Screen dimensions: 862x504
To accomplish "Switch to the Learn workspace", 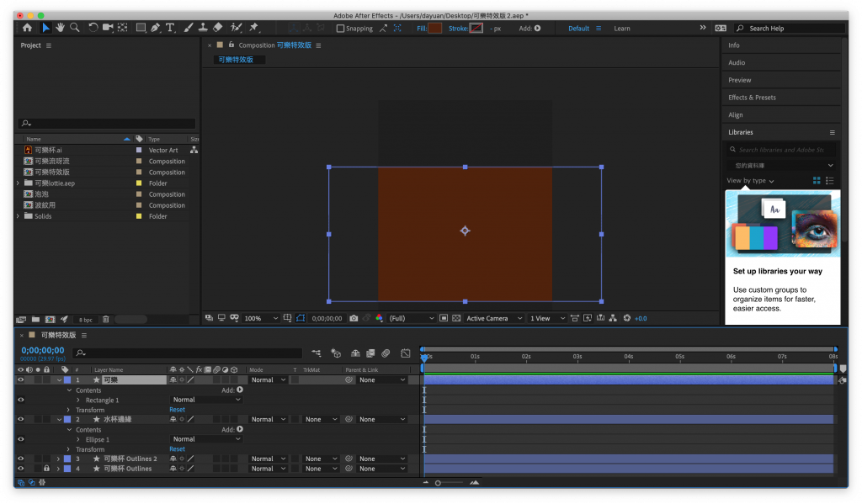I will point(621,29).
